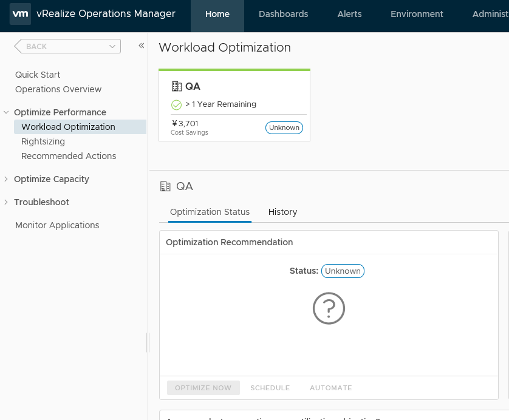509x420 pixels.
Task: Click the Unknown badge on the QA card
Action: (x=284, y=127)
